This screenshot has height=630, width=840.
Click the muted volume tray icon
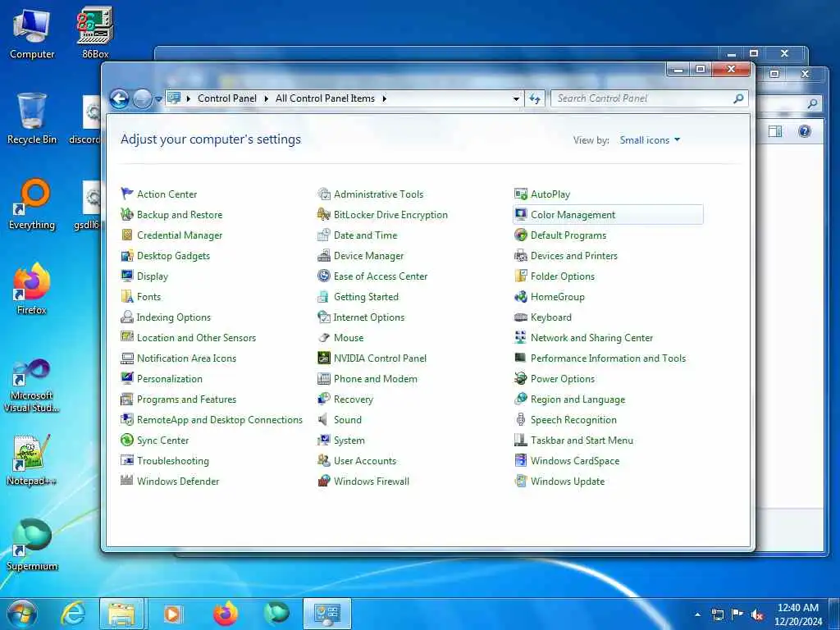point(757,614)
